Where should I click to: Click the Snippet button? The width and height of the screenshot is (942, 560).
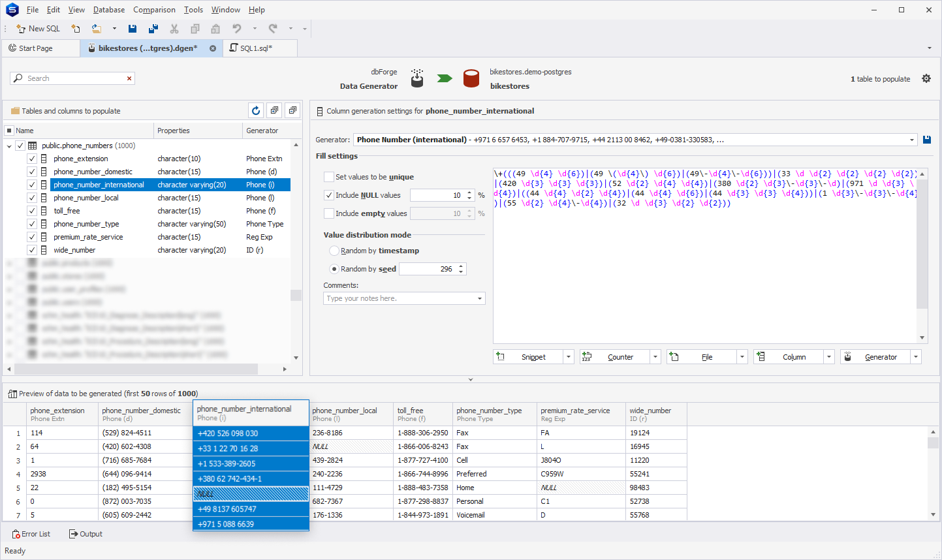coord(528,357)
